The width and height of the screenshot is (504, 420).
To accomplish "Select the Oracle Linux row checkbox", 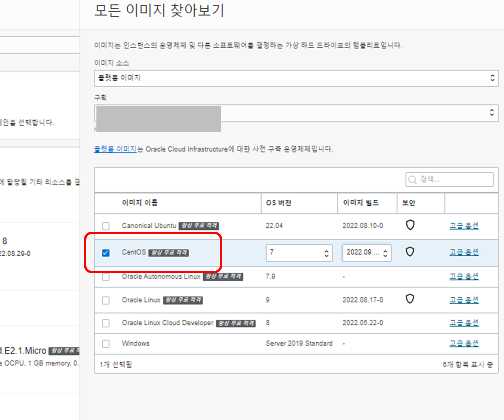I will (106, 300).
